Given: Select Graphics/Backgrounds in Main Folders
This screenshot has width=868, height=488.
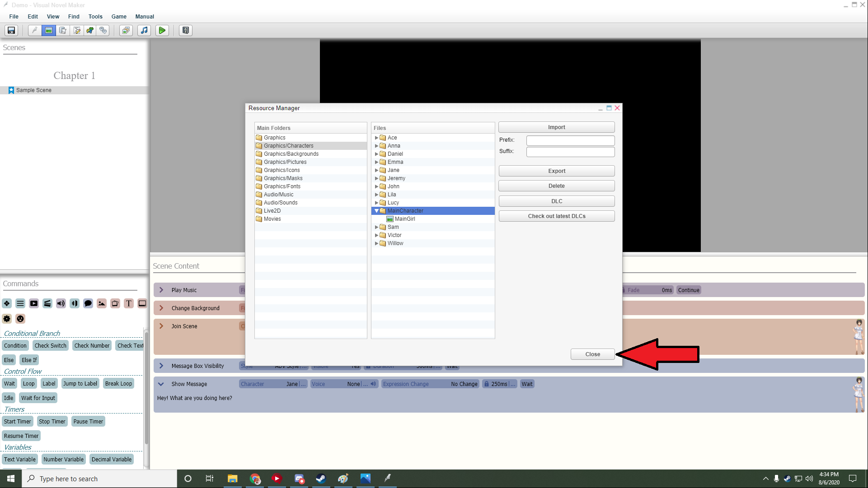Looking at the screenshot, I should tap(291, 154).
